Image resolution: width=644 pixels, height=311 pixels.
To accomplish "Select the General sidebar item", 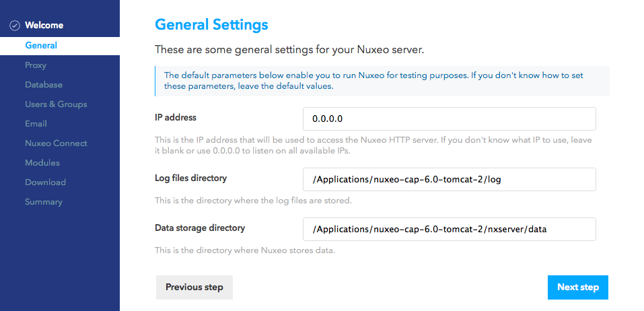I will pyautogui.click(x=60, y=46).
